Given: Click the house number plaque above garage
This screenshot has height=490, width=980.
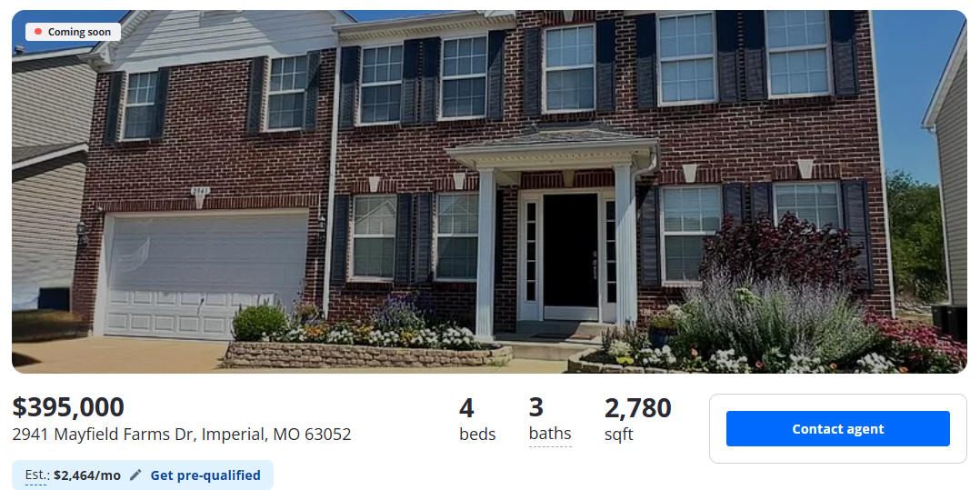Looking at the screenshot, I should [200, 191].
